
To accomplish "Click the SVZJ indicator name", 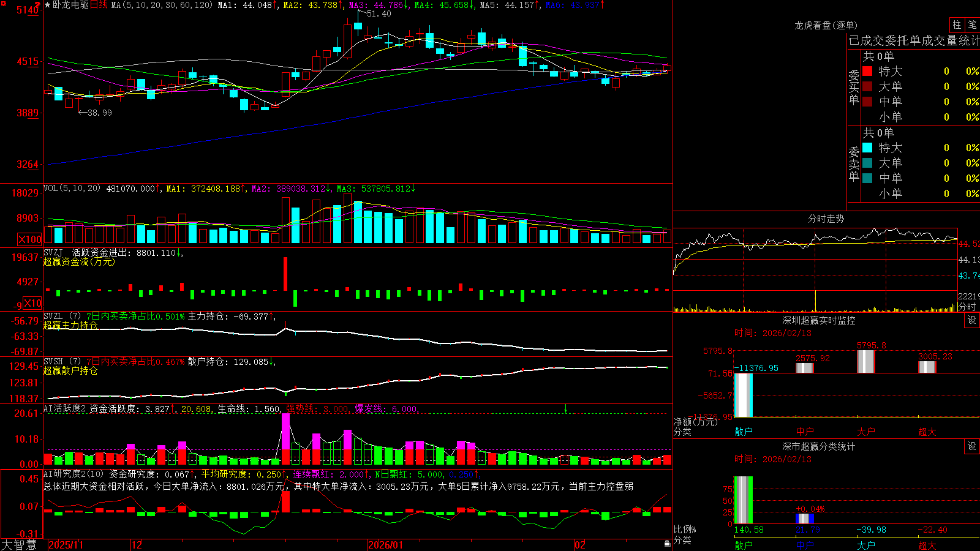I will point(53,252).
